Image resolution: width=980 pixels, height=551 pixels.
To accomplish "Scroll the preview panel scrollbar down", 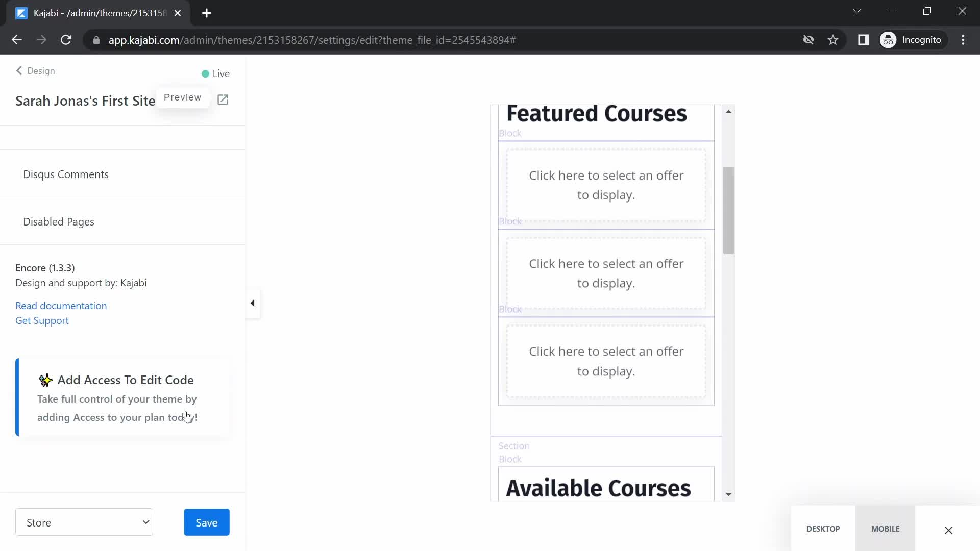I will tap(728, 494).
